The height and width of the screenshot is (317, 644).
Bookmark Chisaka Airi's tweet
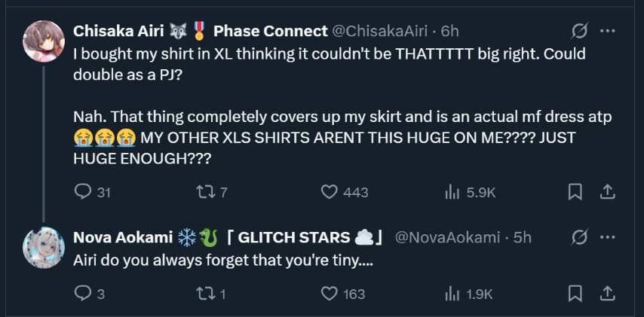tap(575, 192)
